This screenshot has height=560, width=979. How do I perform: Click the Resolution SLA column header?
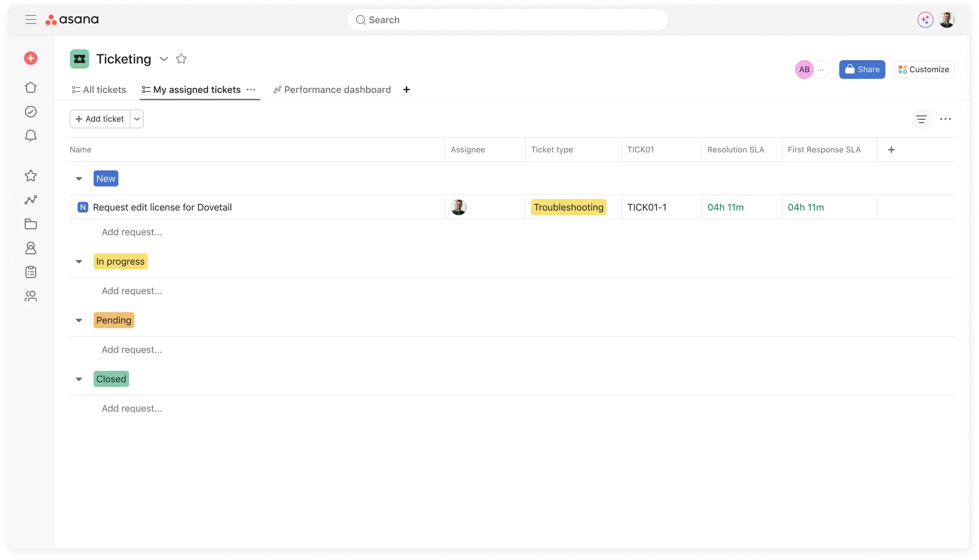coord(735,149)
